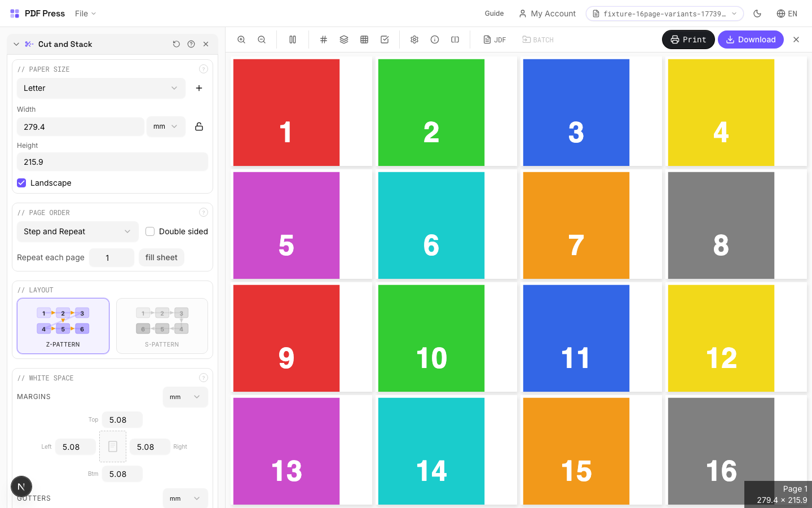The width and height of the screenshot is (812, 508).
Task: Uncheck the Landscape checkbox
Action: (21, 183)
